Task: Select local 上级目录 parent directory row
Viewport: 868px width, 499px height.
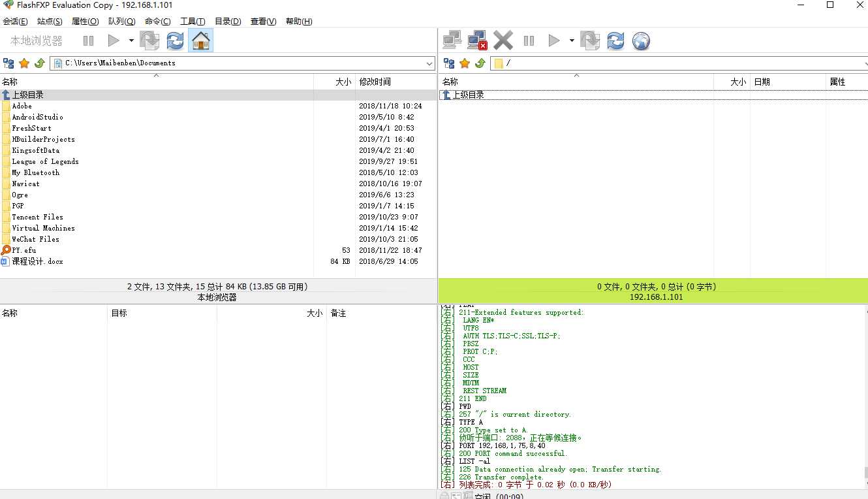Action: (x=218, y=95)
